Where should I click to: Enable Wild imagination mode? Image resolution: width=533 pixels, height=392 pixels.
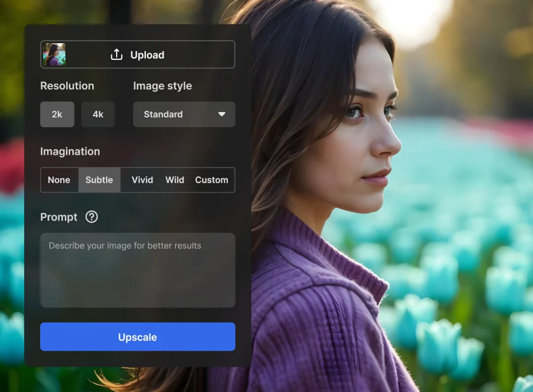tap(174, 180)
